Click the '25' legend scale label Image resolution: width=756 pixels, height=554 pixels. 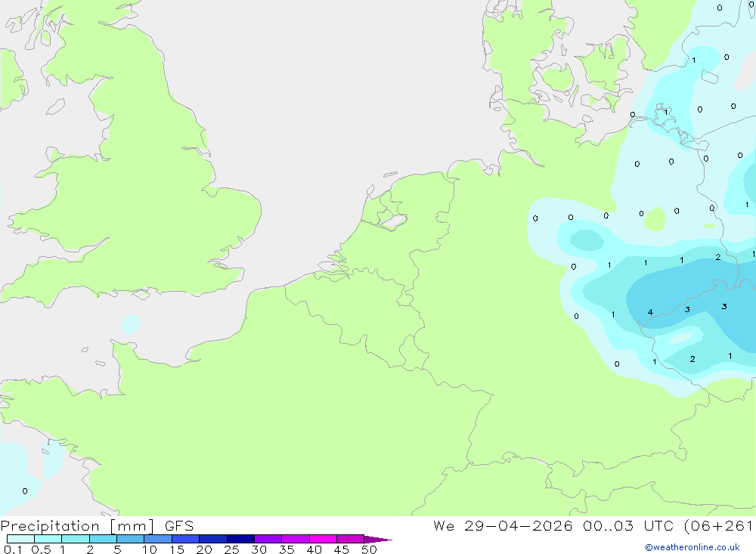(x=231, y=549)
